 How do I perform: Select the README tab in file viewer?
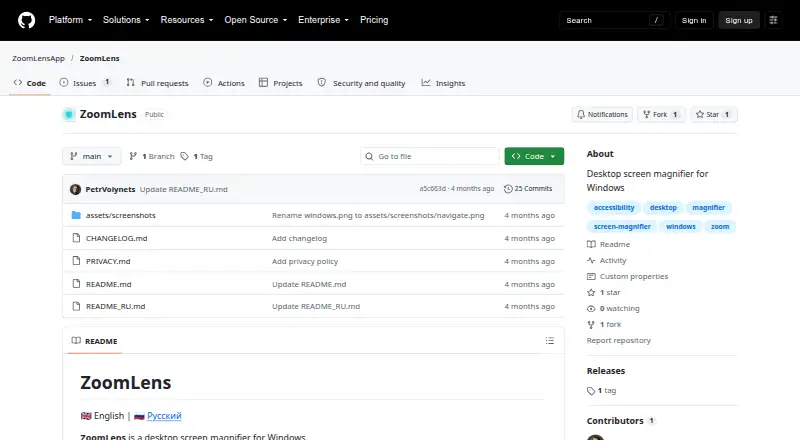[95, 341]
